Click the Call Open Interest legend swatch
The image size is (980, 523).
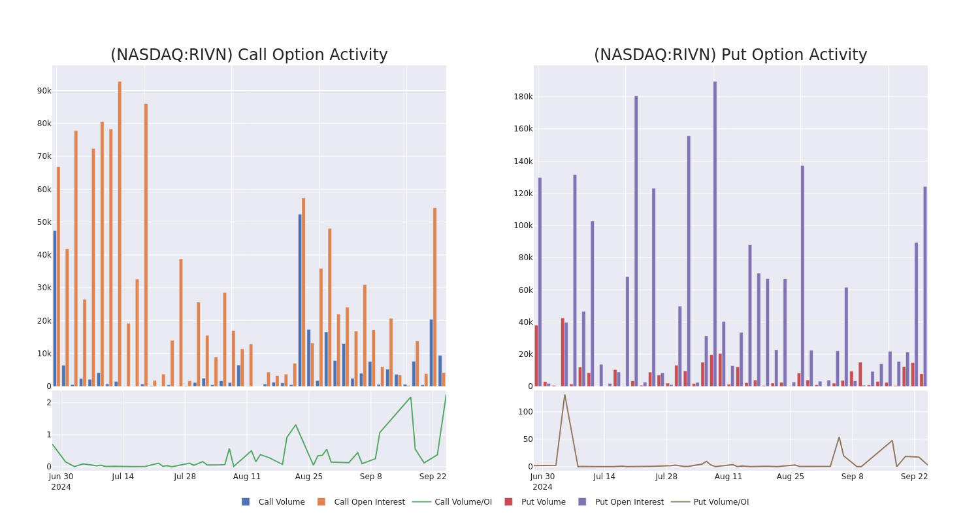[321, 502]
